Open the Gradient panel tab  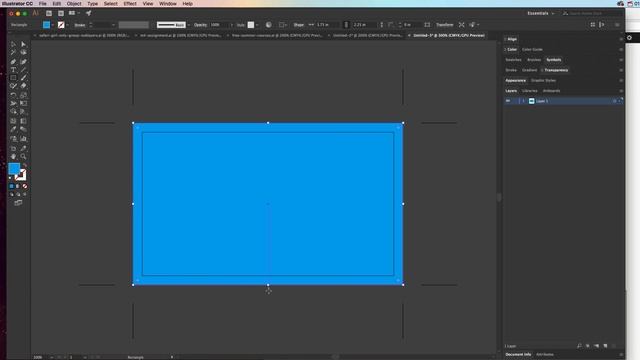click(529, 70)
